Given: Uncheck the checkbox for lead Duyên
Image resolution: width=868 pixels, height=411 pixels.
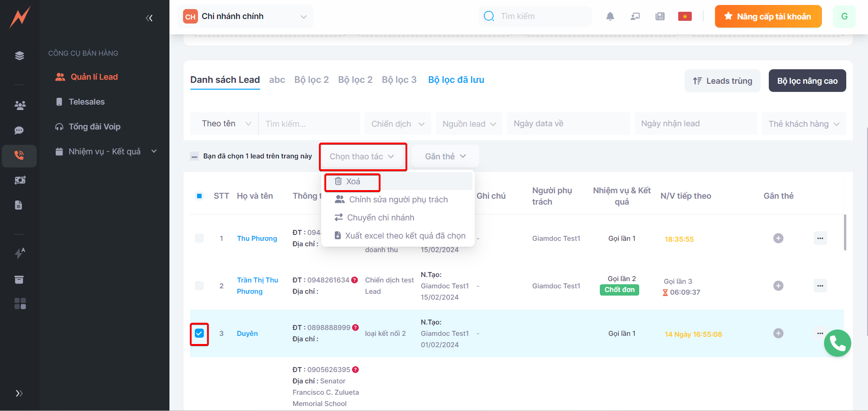Looking at the screenshot, I should pos(199,334).
